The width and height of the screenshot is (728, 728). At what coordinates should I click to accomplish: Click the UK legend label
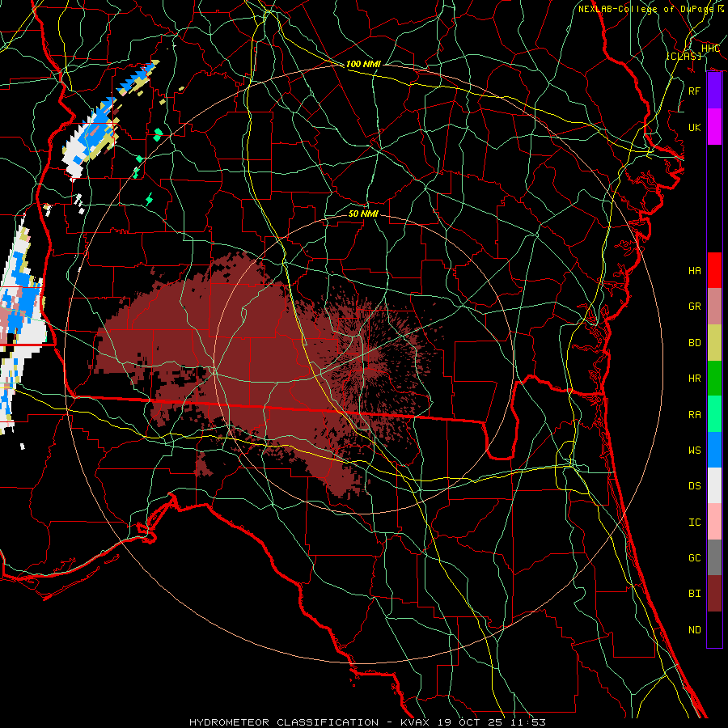point(694,127)
